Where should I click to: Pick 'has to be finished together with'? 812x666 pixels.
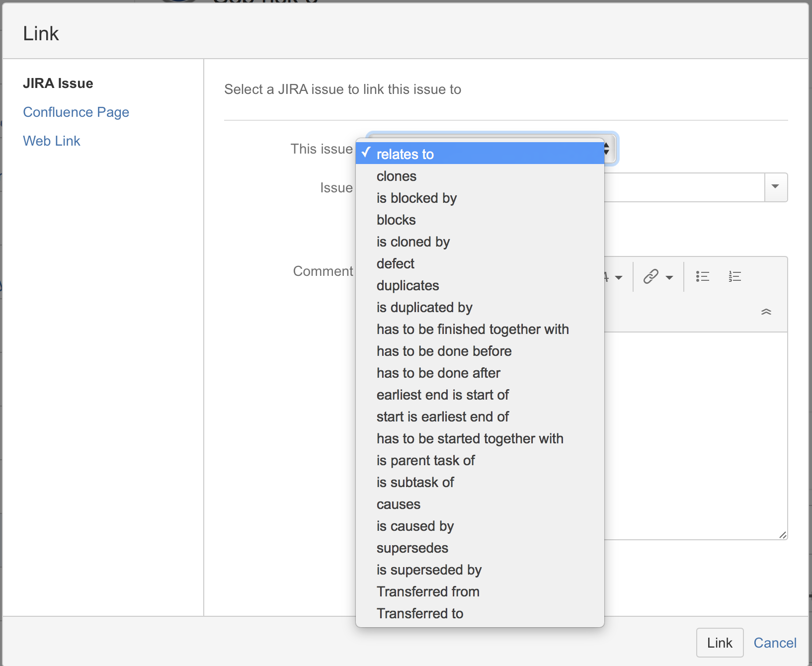point(480,329)
